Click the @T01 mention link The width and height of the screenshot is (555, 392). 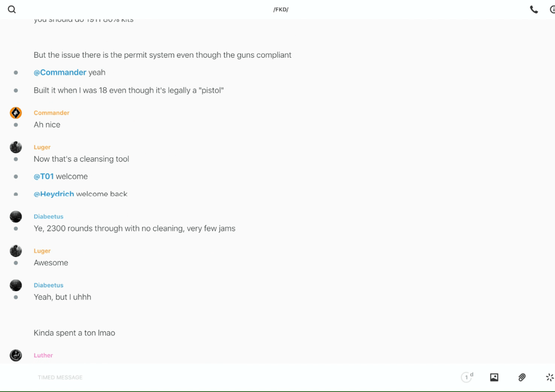(44, 176)
